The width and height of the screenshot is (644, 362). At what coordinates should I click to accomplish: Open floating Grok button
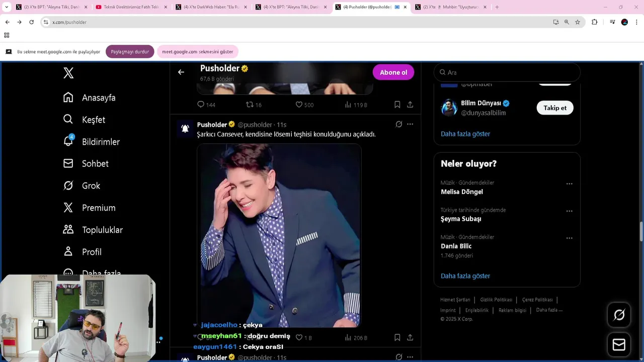619,315
